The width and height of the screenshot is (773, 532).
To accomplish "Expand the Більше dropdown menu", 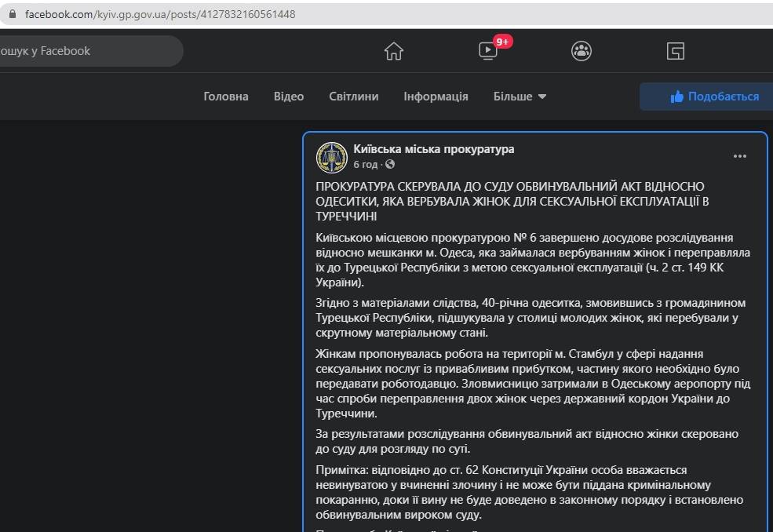I will 520,97.
